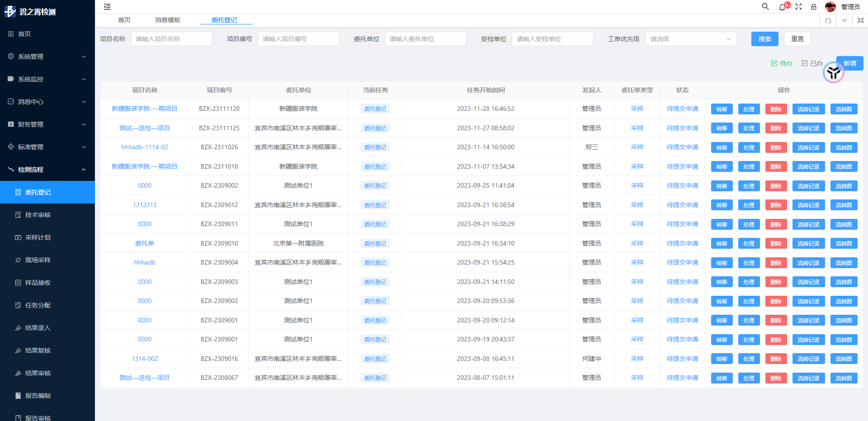
Task: Expand the 财务管理 menu
Action: (x=47, y=124)
